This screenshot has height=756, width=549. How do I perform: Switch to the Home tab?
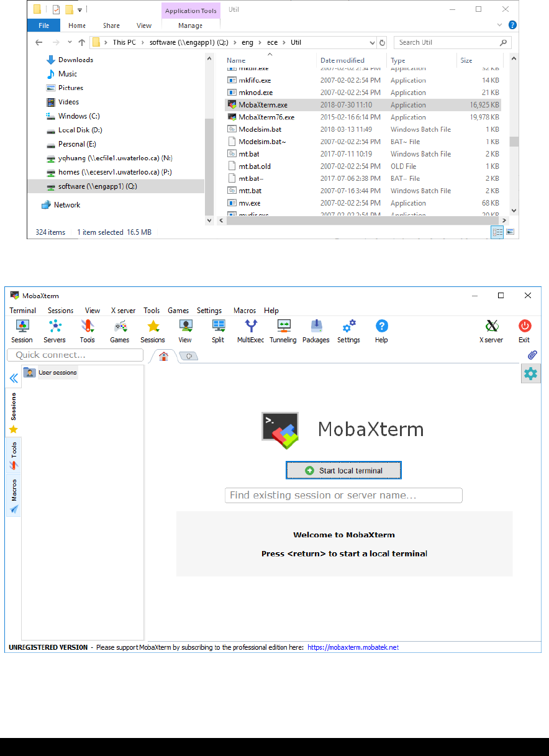164,356
